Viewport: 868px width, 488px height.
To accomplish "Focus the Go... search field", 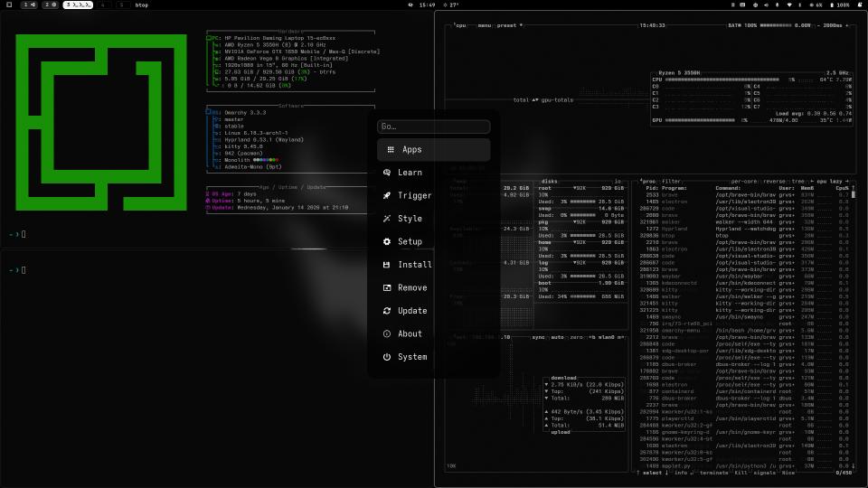I will [x=433, y=127].
